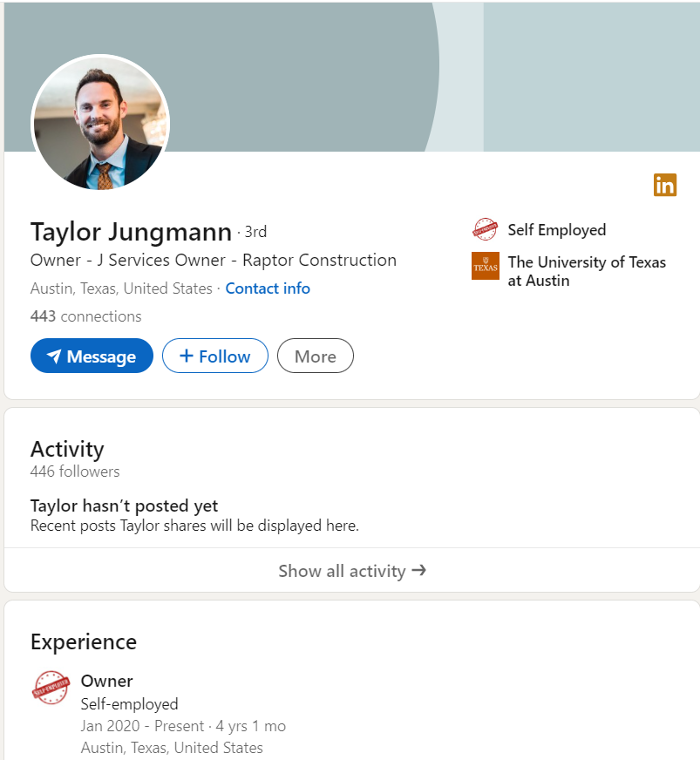Open the More options dropdown
This screenshot has height=760, width=700.
pos(315,356)
